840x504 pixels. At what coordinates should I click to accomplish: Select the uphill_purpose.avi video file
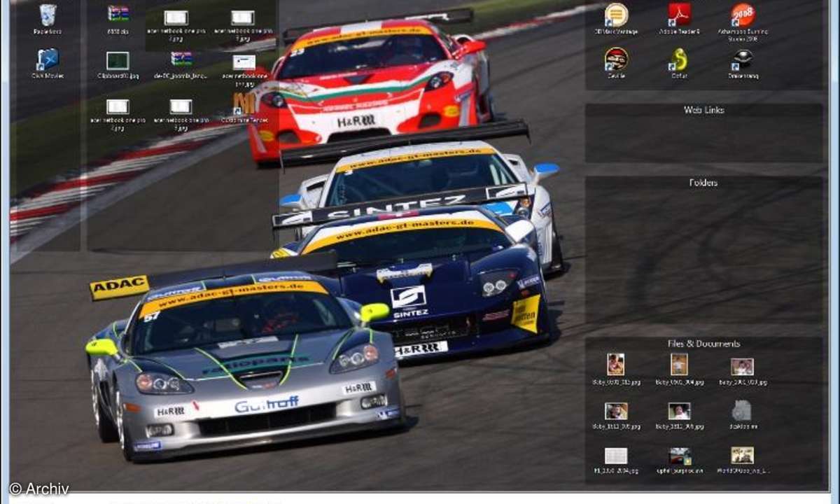pos(679,456)
